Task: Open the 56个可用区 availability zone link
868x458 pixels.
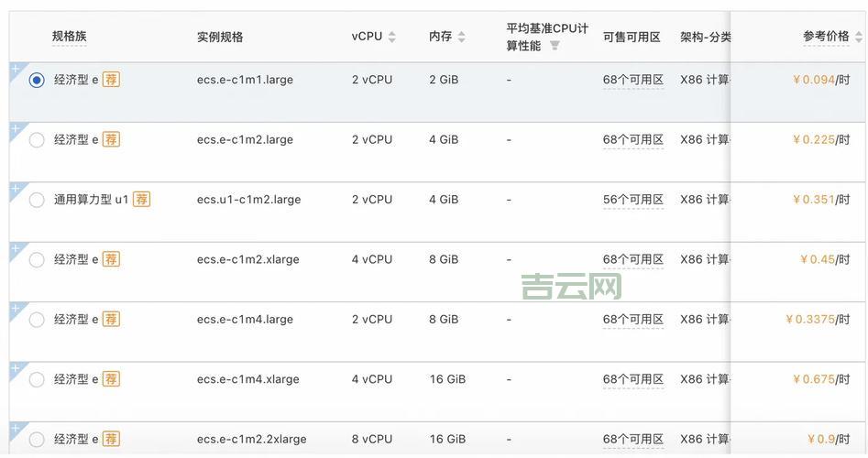Action: tap(632, 200)
